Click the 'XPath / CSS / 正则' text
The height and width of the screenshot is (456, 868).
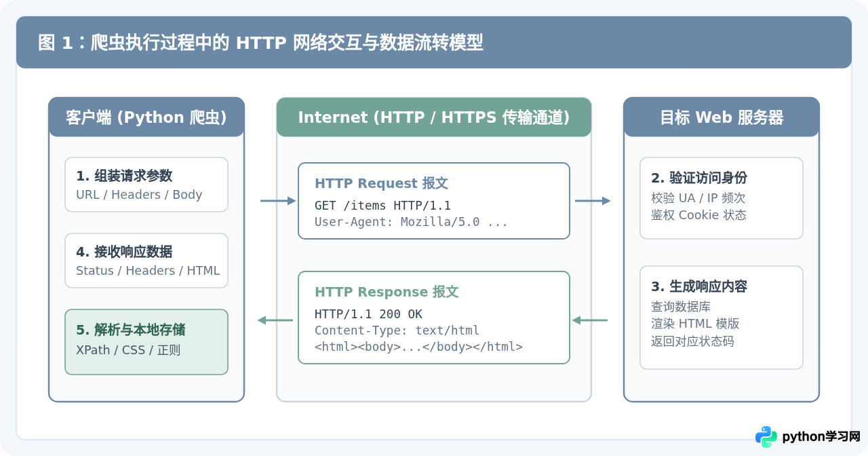[x=128, y=351]
